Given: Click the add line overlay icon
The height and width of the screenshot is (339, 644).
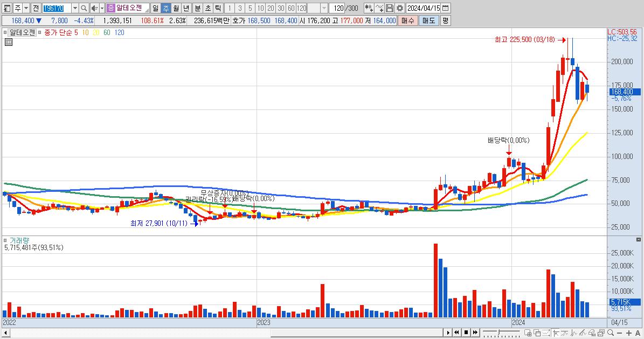Looking at the screenshot, I should point(379,8).
